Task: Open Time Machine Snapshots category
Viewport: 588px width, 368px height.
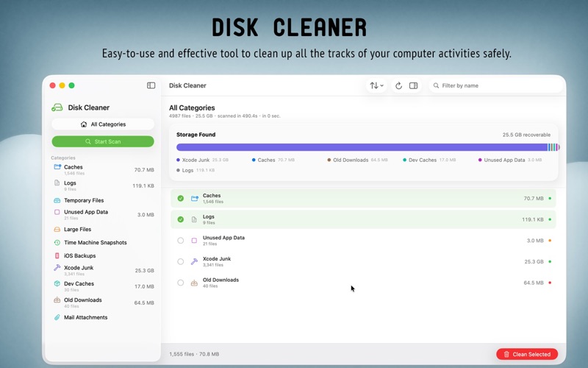Action: (x=103, y=243)
